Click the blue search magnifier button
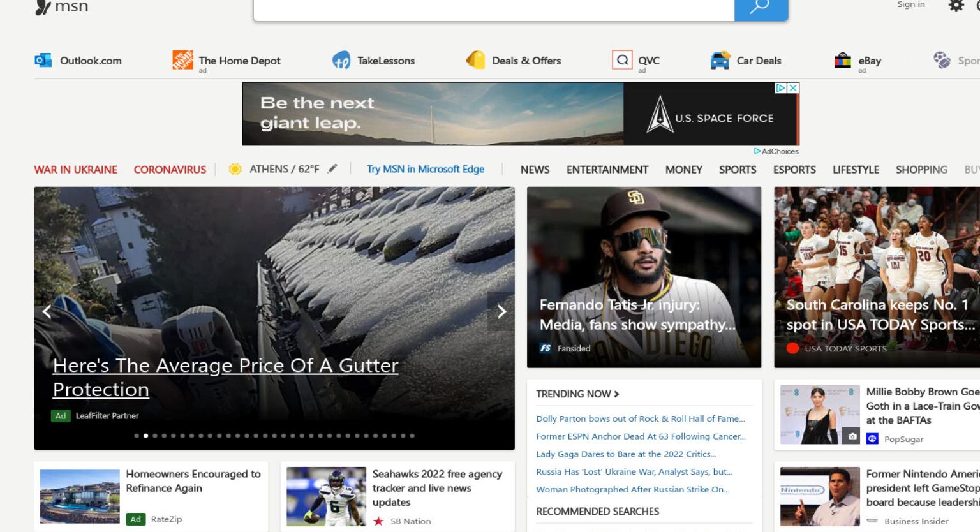Screen dimensions: 980x532 (761, 9)
